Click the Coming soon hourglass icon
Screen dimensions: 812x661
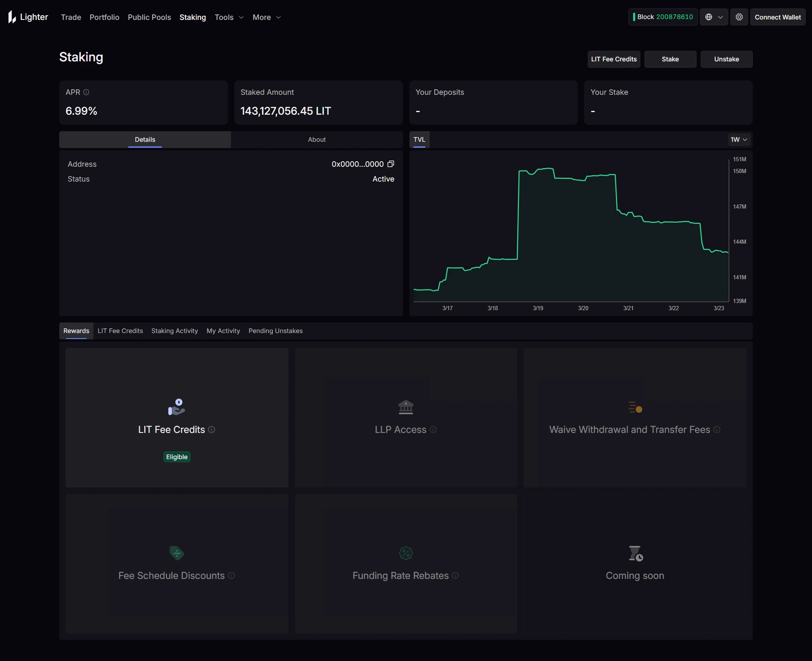pyautogui.click(x=634, y=553)
